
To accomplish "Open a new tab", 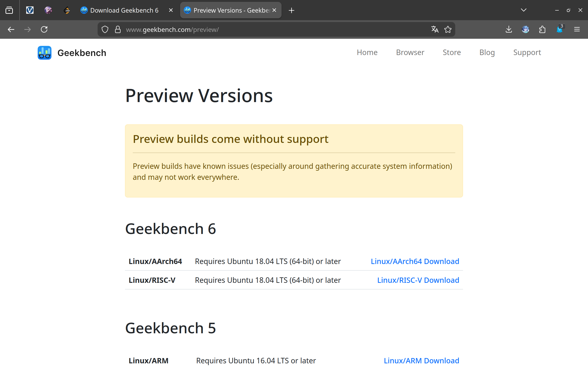I will pos(291,10).
